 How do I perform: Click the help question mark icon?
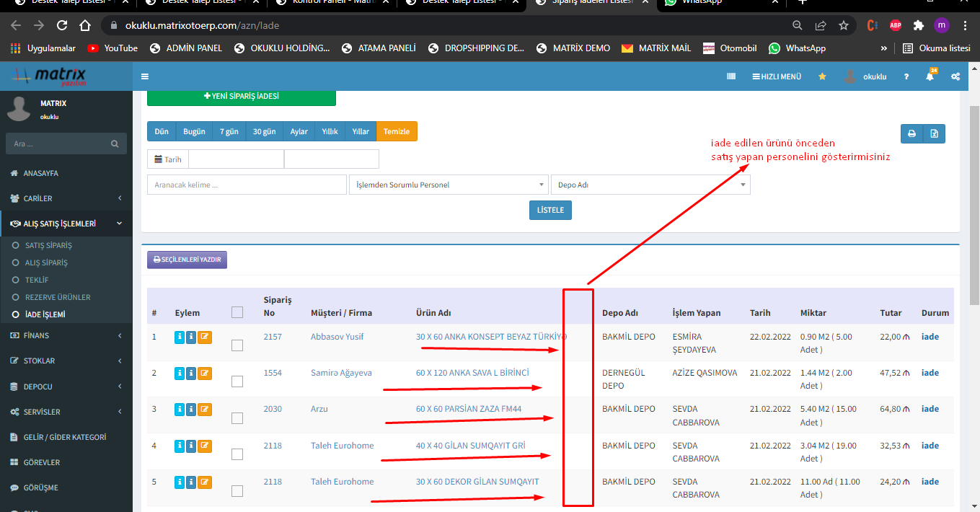[x=906, y=76]
